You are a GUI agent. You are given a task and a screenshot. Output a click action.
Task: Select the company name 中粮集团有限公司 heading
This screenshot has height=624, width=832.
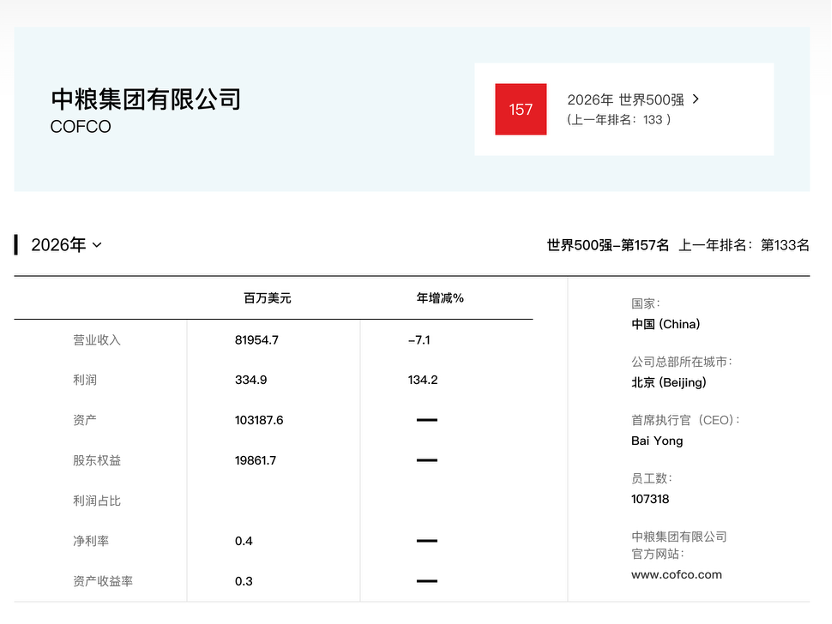(146, 99)
